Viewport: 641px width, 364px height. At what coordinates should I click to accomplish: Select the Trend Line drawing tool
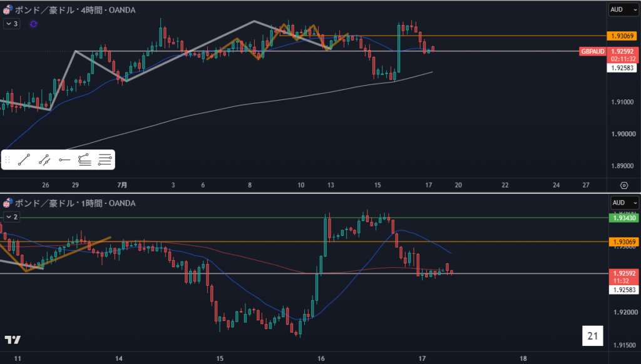24,159
